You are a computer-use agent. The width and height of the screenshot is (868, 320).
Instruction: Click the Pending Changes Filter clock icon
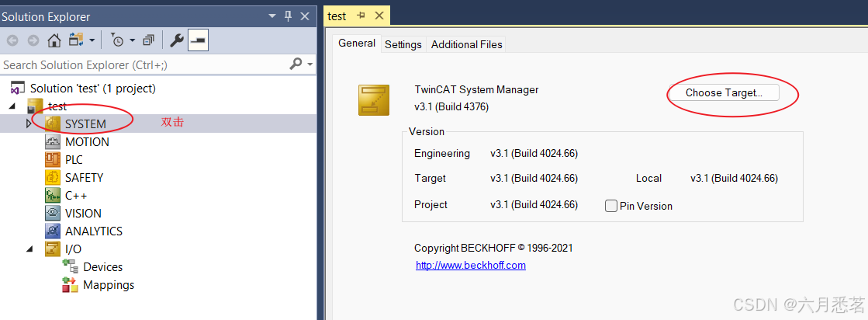[x=117, y=40]
